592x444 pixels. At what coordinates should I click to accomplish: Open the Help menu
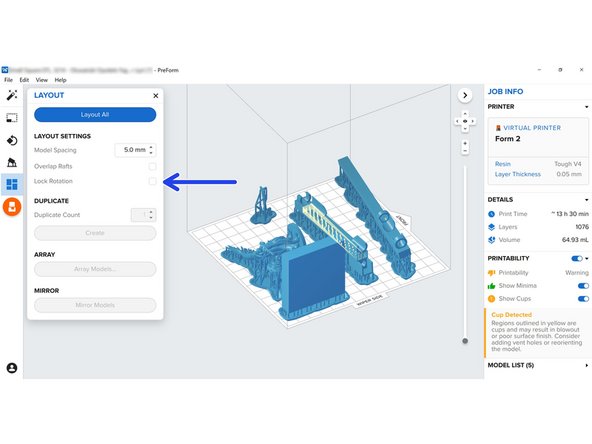click(x=60, y=80)
